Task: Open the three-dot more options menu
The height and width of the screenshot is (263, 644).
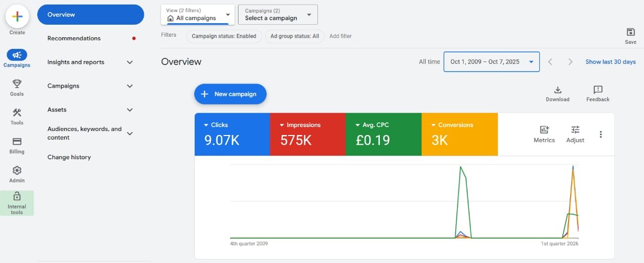Action: tap(601, 135)
